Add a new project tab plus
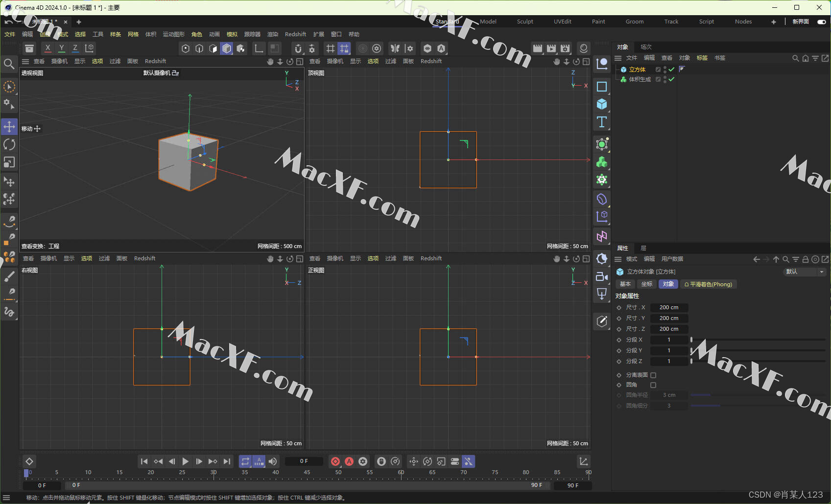The width and height of the screenshot is (831, 504). [x=79, y=22]
